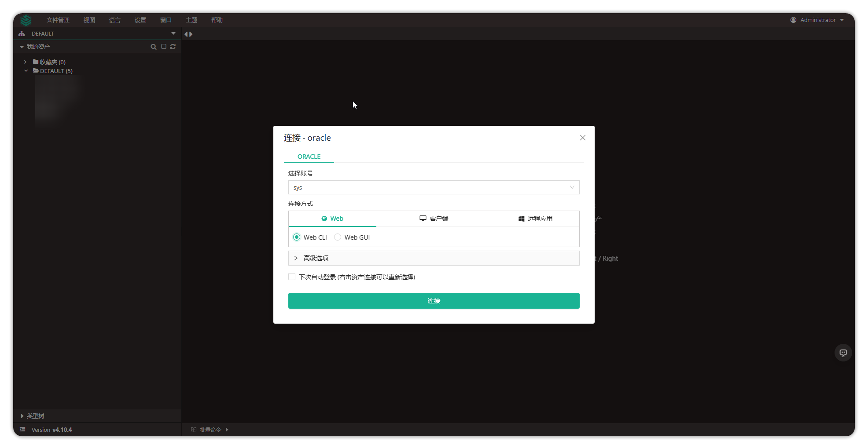Click the green 连接 button
The height and width of the screenshot is (445, 868).
[x=434, y=301]
